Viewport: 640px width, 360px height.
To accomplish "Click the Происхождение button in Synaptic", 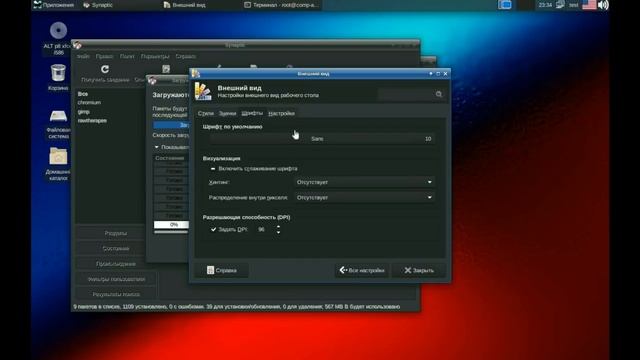I will tap(116, 264).
